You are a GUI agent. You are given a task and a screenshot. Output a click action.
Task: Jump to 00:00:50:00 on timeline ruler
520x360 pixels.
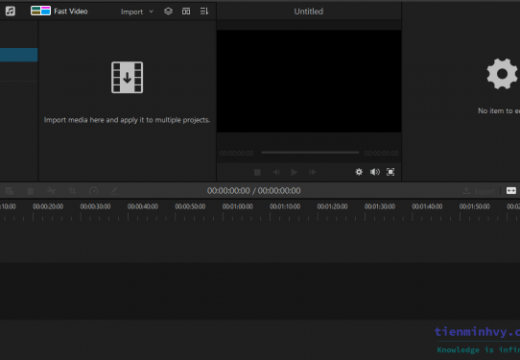190,207
